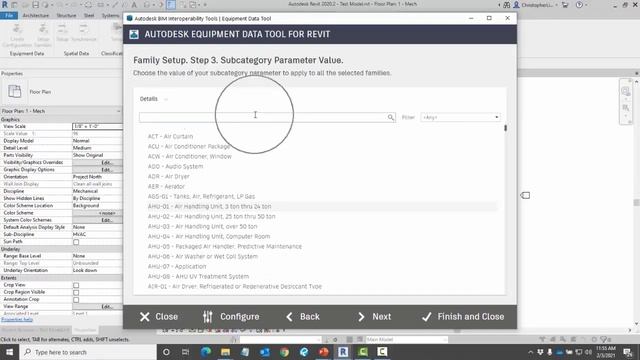Click the Text (A) icon in quick access toolbar

pos(134,5)
